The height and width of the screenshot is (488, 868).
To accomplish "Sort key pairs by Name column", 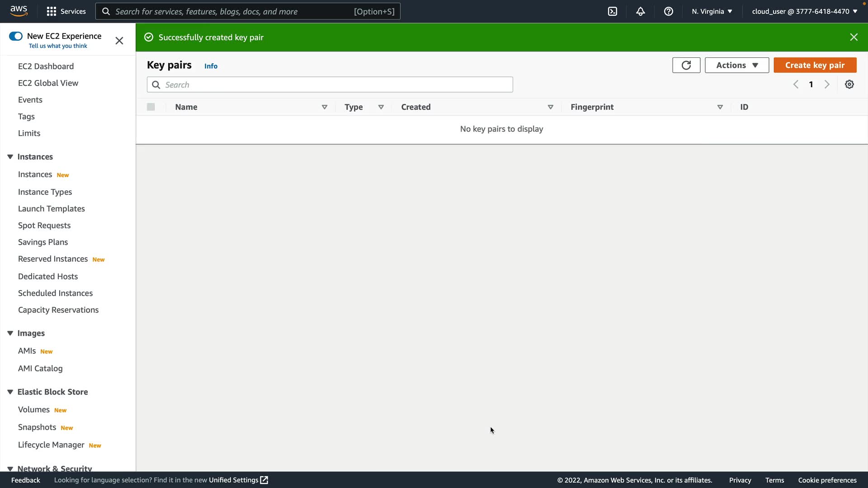I will (186, 107).
